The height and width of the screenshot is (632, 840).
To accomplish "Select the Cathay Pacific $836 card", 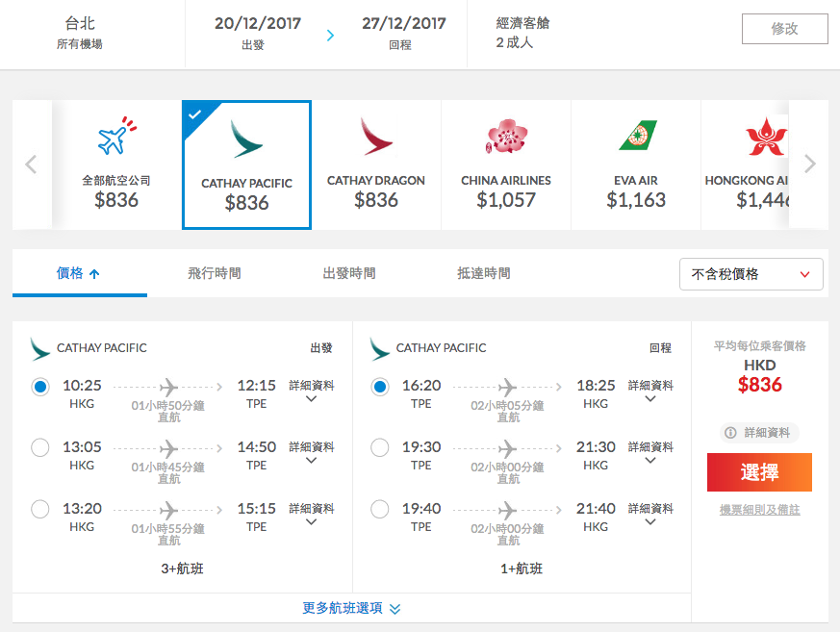I will [246, 164].
